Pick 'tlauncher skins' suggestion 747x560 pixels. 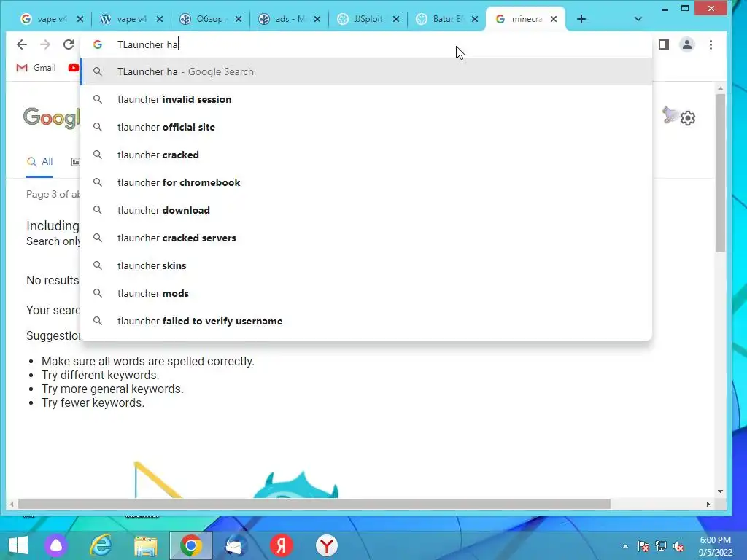click(x=367, y=265)
